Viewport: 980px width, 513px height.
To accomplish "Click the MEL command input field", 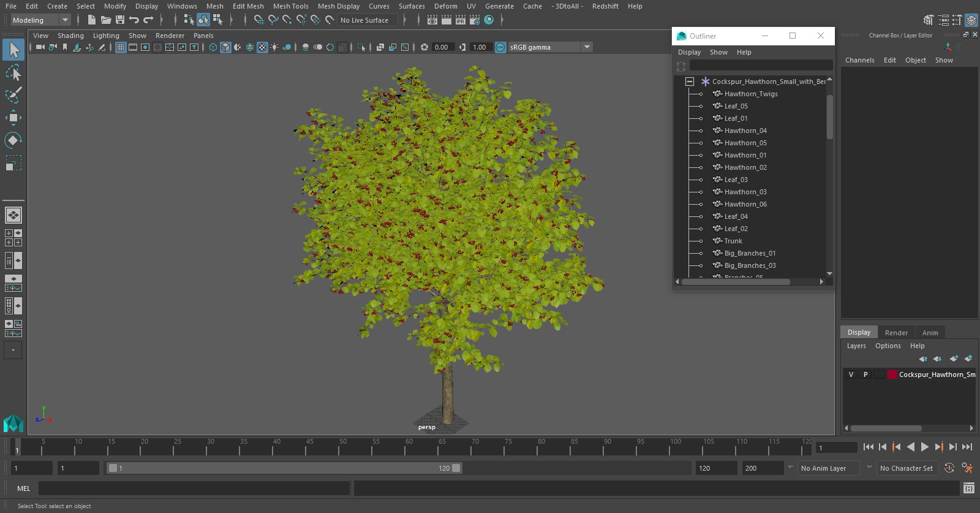I will [194, 488].
